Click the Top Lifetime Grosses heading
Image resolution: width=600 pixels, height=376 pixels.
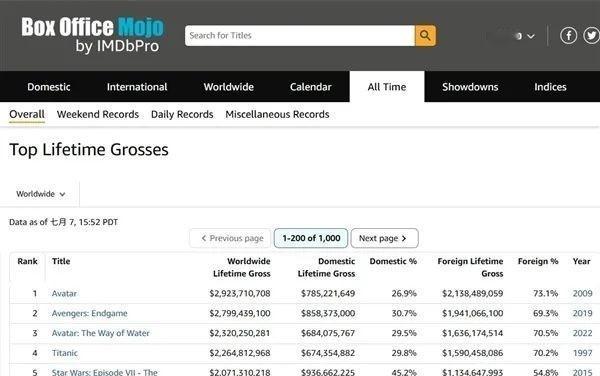[89, 150]
